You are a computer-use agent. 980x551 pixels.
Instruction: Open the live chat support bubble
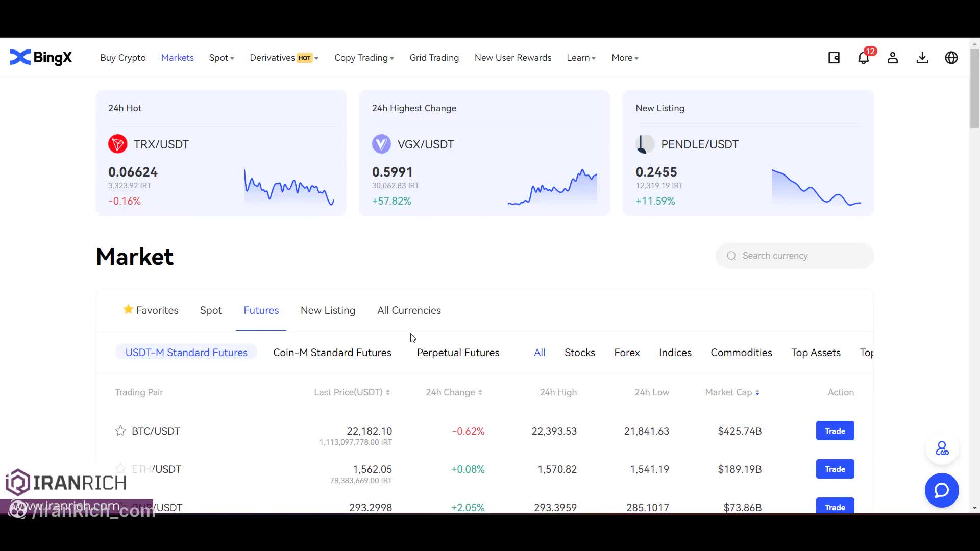click(942, 490)
